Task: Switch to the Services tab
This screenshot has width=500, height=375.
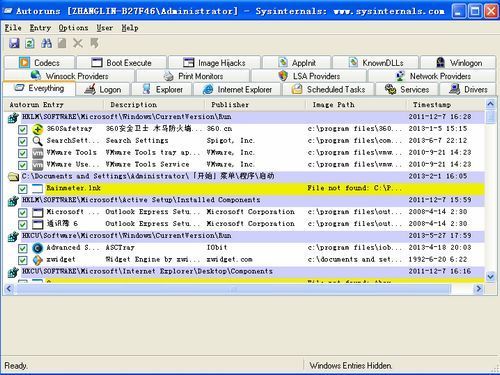Action: click(407, 89)
